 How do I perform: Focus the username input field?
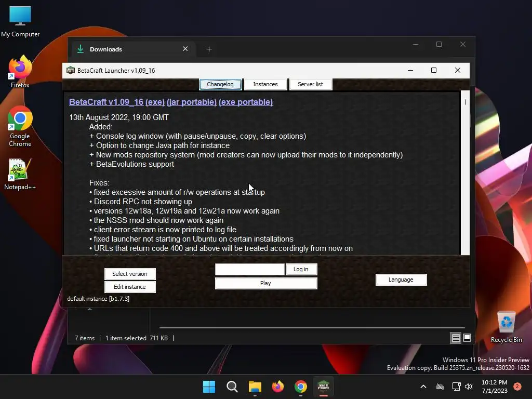(250, 270)
